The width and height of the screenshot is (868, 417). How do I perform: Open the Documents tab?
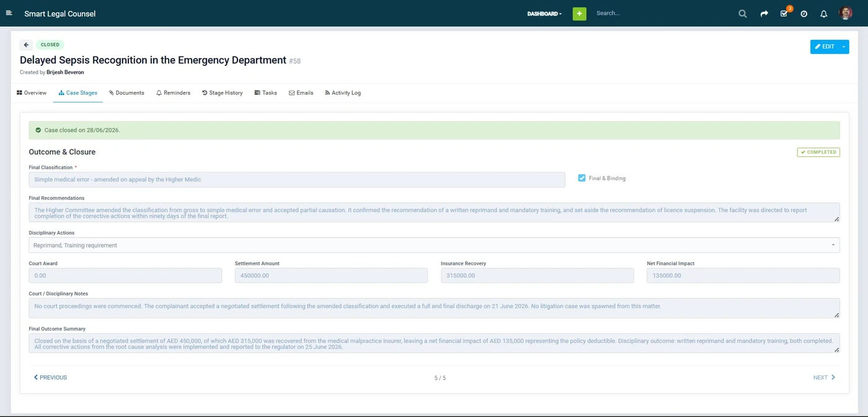(126, 93)
